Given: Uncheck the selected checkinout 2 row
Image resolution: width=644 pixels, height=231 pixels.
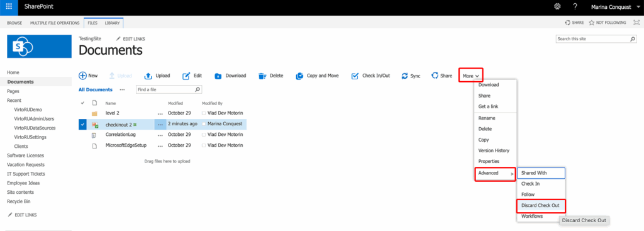Looking at the screenshot, I should (82, 124).
